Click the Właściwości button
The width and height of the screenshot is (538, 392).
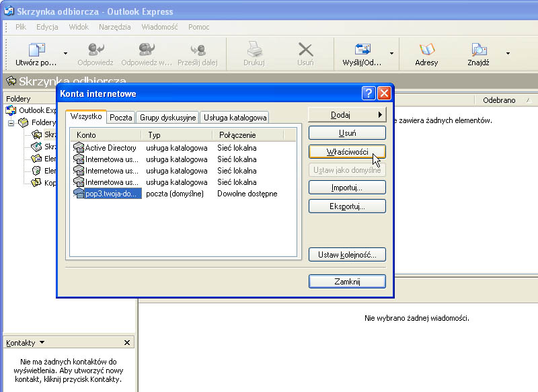coord(347,151)
